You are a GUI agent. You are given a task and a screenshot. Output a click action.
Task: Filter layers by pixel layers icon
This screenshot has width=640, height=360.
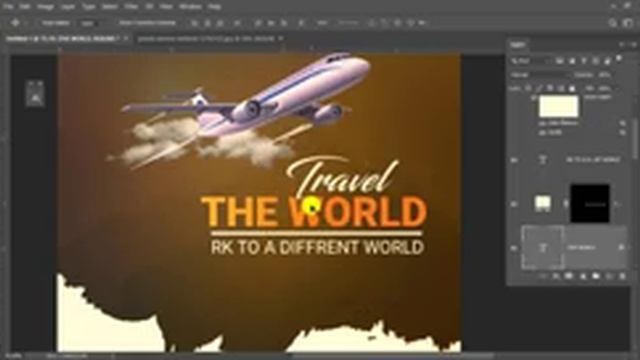[559, 61]
